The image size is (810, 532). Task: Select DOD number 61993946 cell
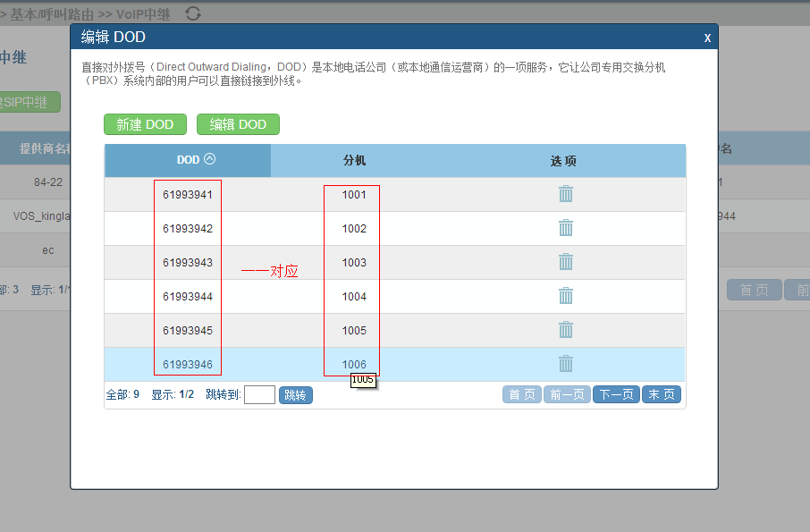[188, 365]
